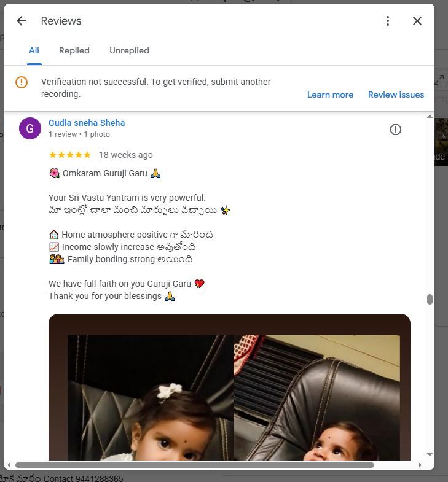This screenshot has width=448, height=482.
Task: Click the purple G reviewer avatar
Action: click(30, 128)
